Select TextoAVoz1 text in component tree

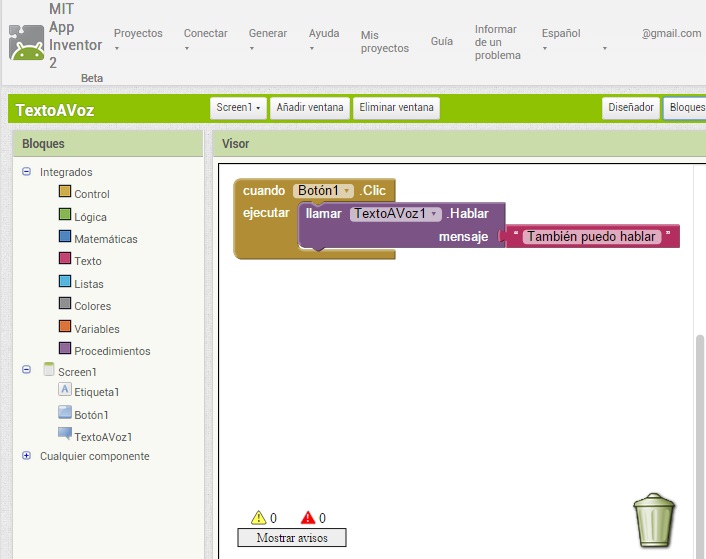pos(103,437)
